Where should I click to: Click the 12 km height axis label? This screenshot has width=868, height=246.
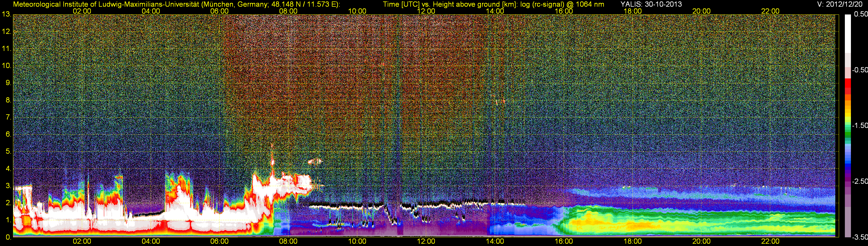6,32
